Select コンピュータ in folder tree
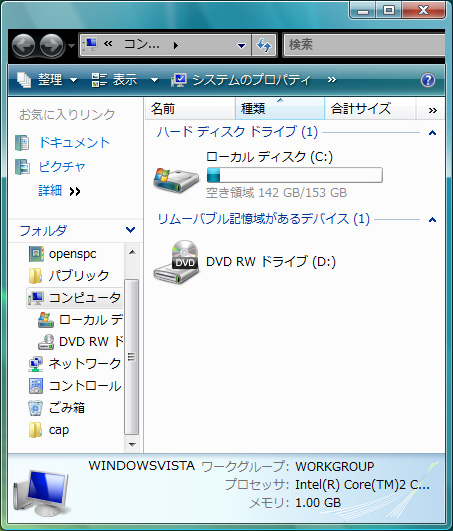 coord(74,298)
